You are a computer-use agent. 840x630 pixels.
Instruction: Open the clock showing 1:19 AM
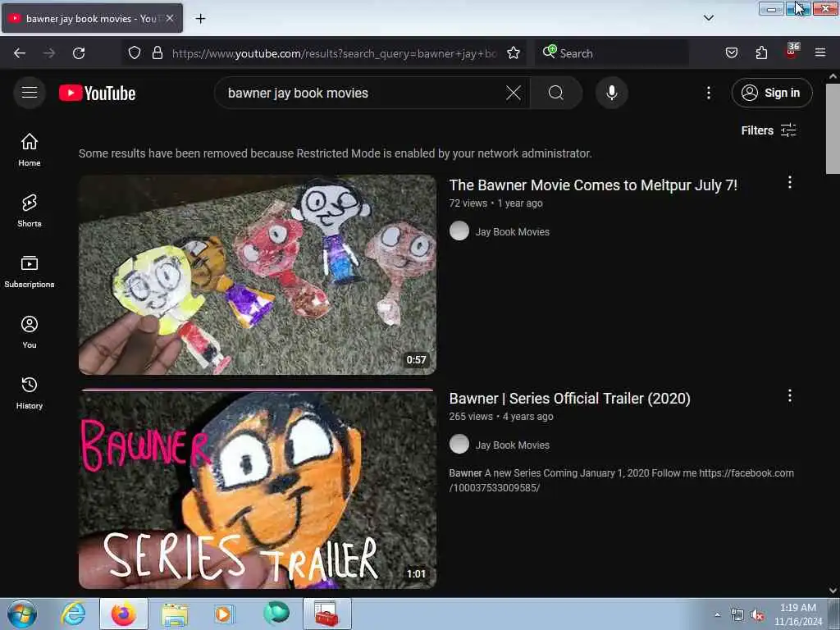(x=797, y=614)
